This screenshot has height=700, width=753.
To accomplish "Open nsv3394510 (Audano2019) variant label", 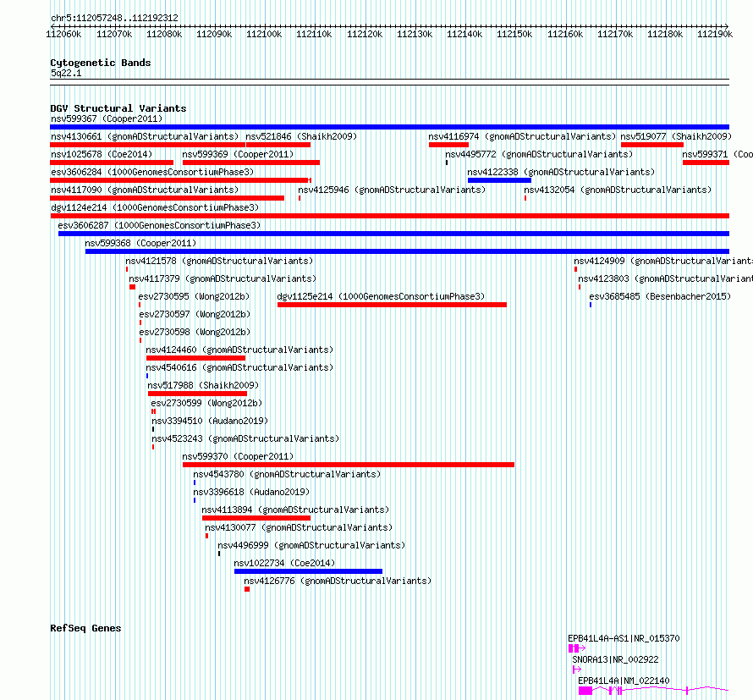I will [210, 421].
